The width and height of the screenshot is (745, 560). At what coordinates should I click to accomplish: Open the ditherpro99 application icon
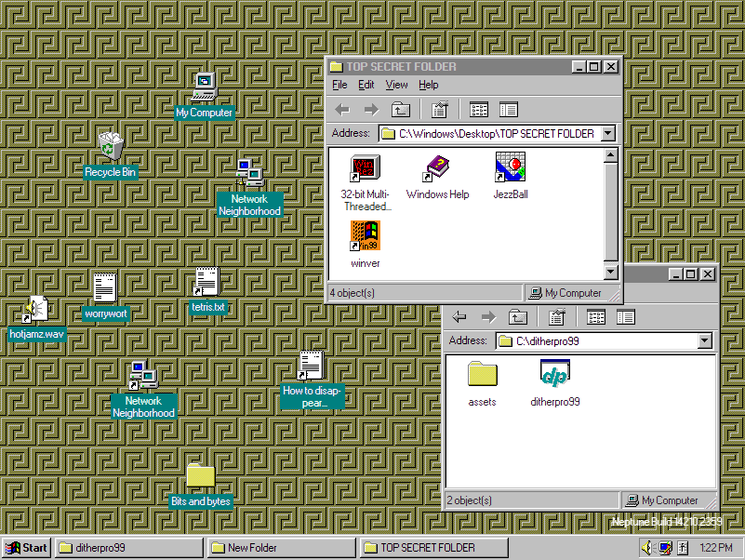554,375
